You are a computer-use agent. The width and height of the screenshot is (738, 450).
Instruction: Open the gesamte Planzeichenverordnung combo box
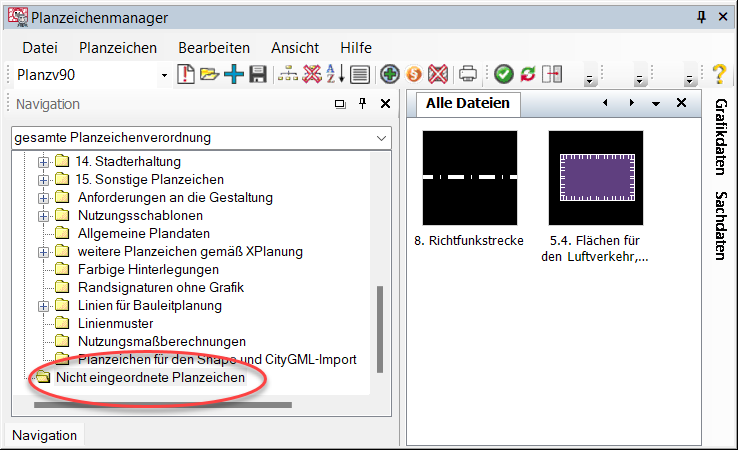pos(381,137)
